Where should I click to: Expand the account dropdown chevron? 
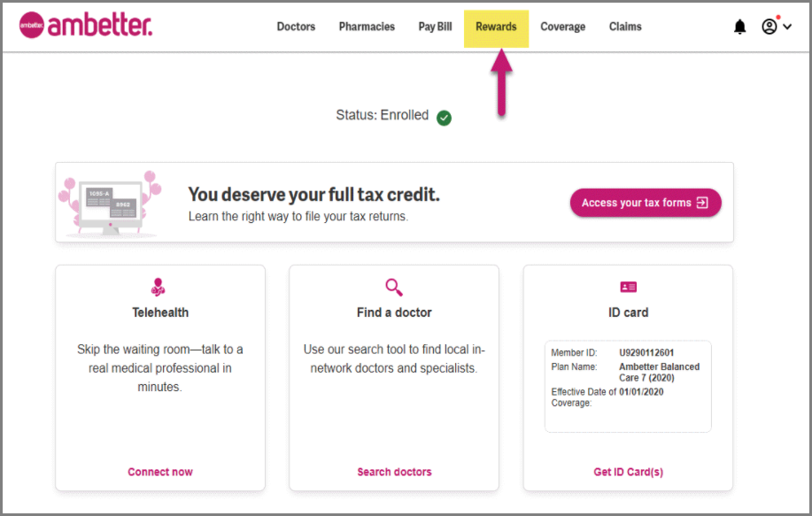coord(786,27)
